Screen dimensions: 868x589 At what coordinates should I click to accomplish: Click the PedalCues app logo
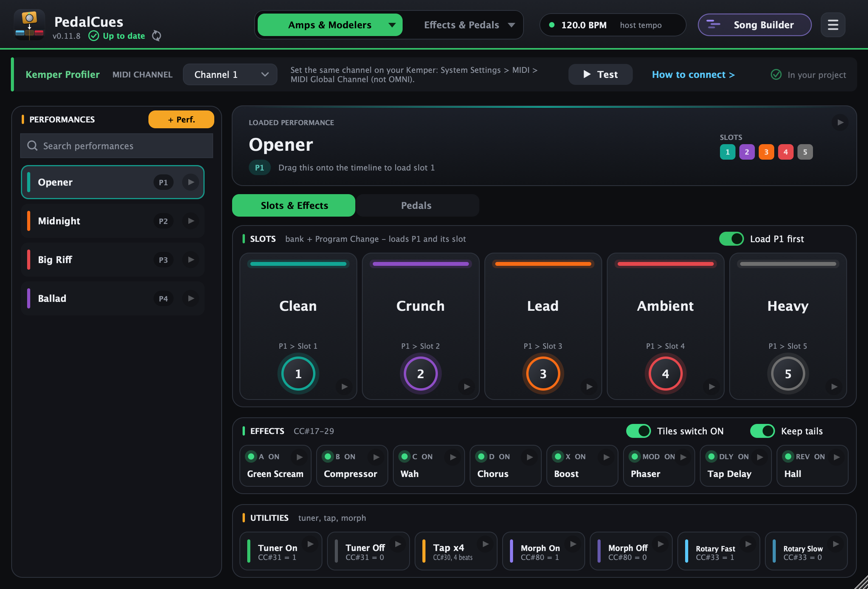coord(29,25)
